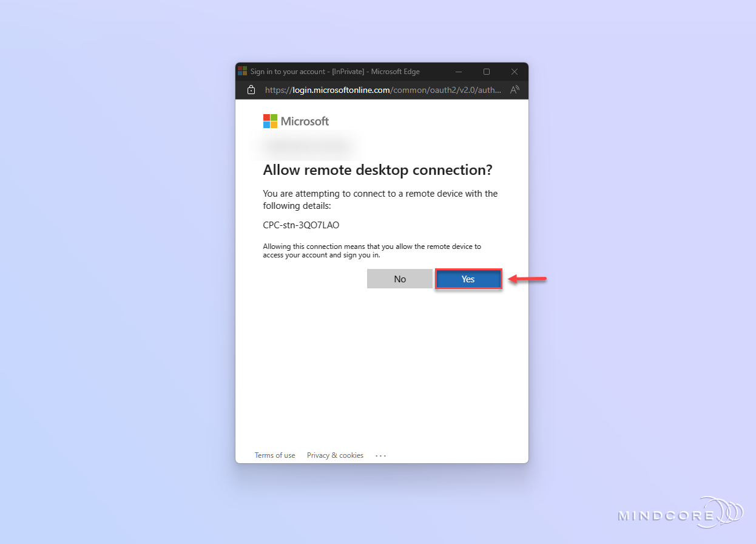Screen dimensions: 756x544
Task: Click the blurred account name under Microsoft logo
Action: point(306,146)
